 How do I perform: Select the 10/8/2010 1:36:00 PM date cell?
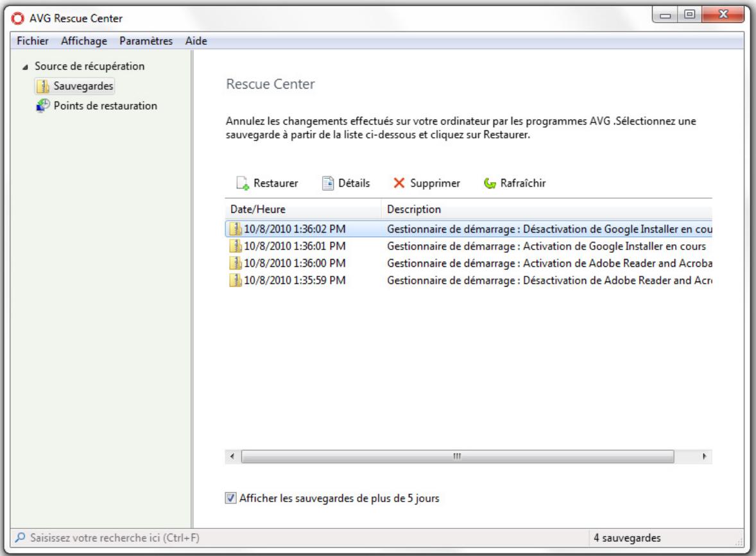(295, 263)
